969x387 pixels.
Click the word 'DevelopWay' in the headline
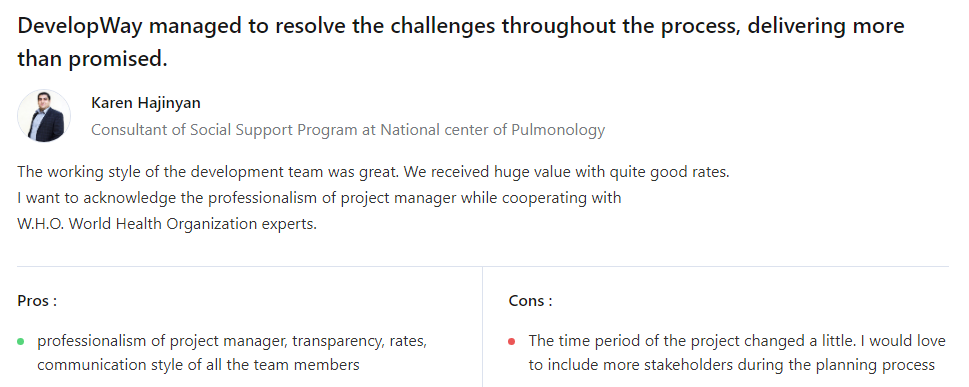(x=80, y=26)
